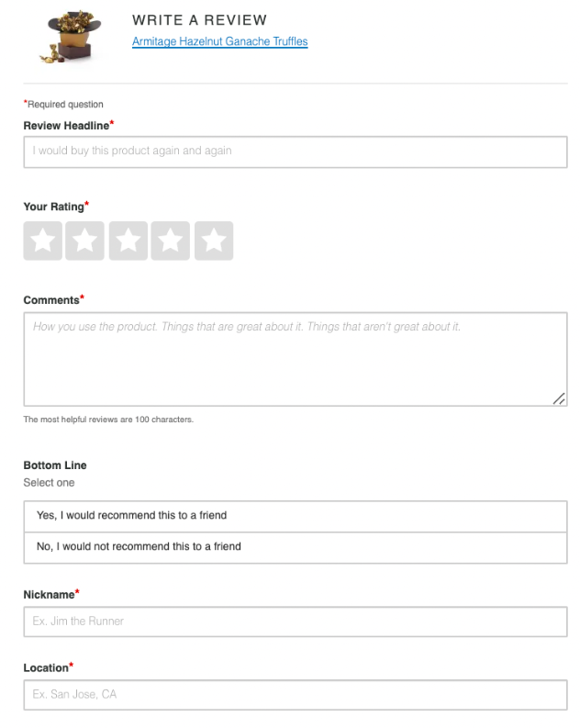Image resolution: width=580 pixels, height=728 pixels.
Task: Click inside the Comments text area
Action: click(x=296, y=359)
